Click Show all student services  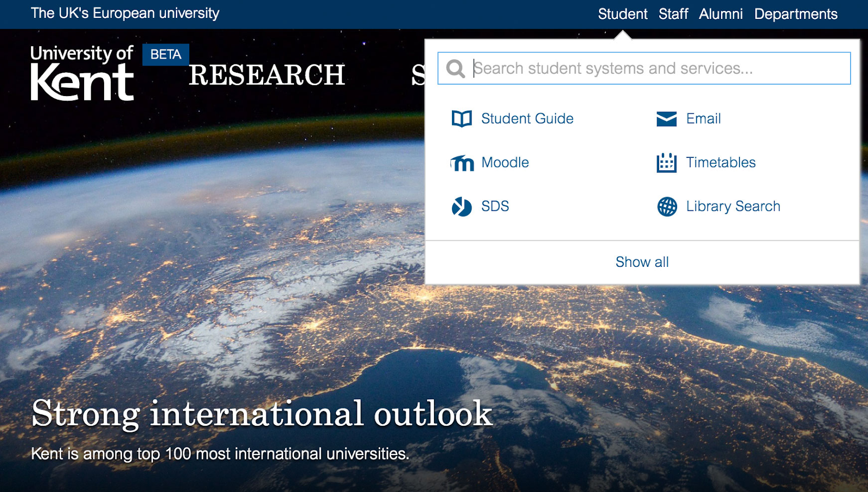(642, 263)
